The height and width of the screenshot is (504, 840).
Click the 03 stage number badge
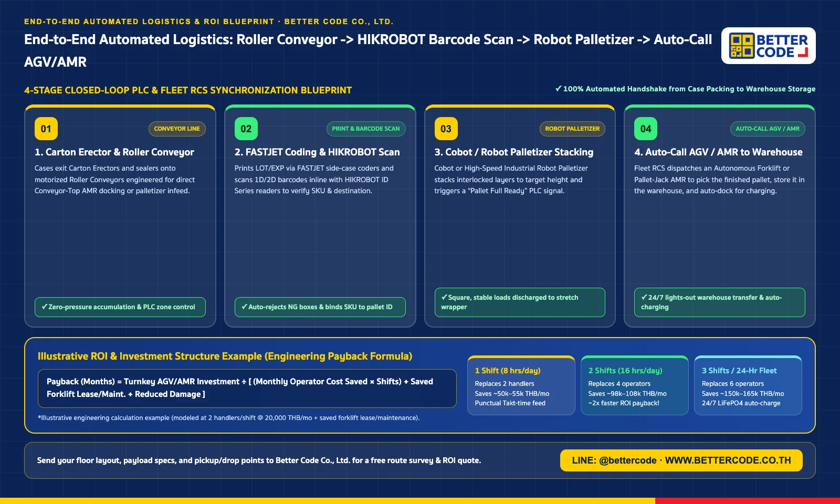446,129
